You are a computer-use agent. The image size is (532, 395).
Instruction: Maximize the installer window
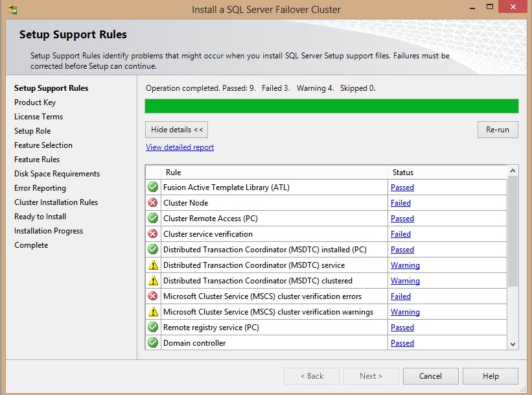pyautogui.click(x=490, y=6)
